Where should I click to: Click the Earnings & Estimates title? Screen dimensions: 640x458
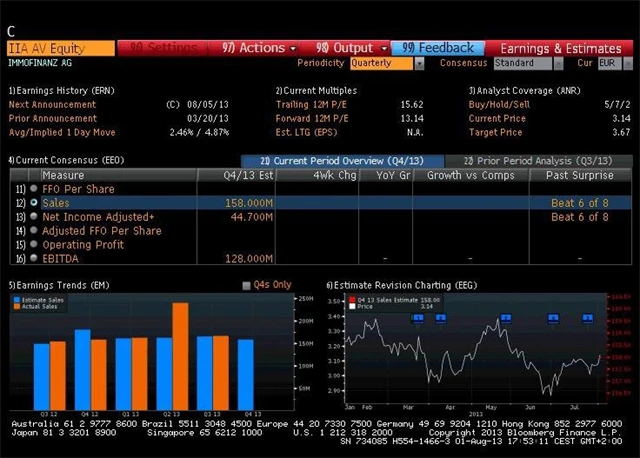point(561,49)
